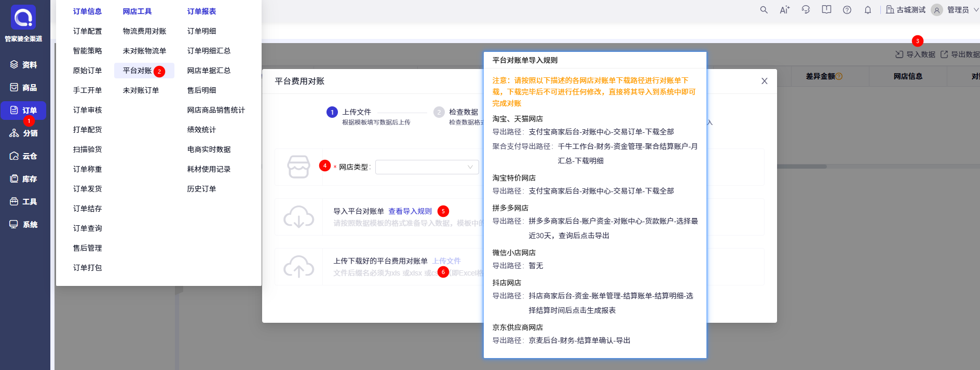The height and width of the screenshot is (370, 980).
Task: Open 智能策略 menu entry
Action: [x=88, y=51]
